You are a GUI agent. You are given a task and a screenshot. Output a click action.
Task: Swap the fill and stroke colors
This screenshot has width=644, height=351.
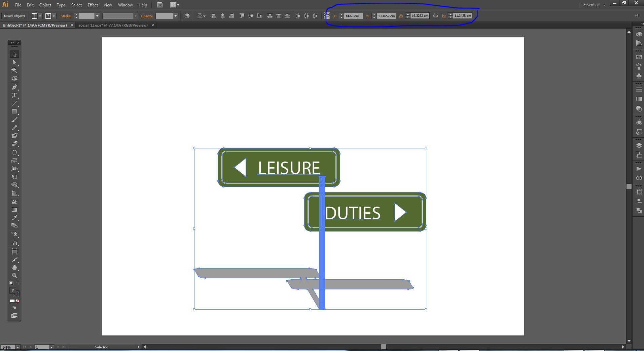18,283
